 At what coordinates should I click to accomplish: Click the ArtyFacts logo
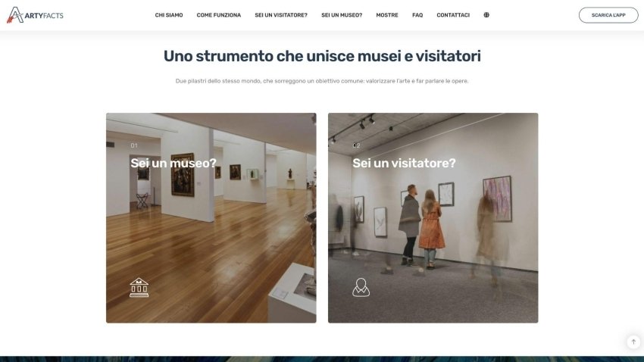click(36, 15)
